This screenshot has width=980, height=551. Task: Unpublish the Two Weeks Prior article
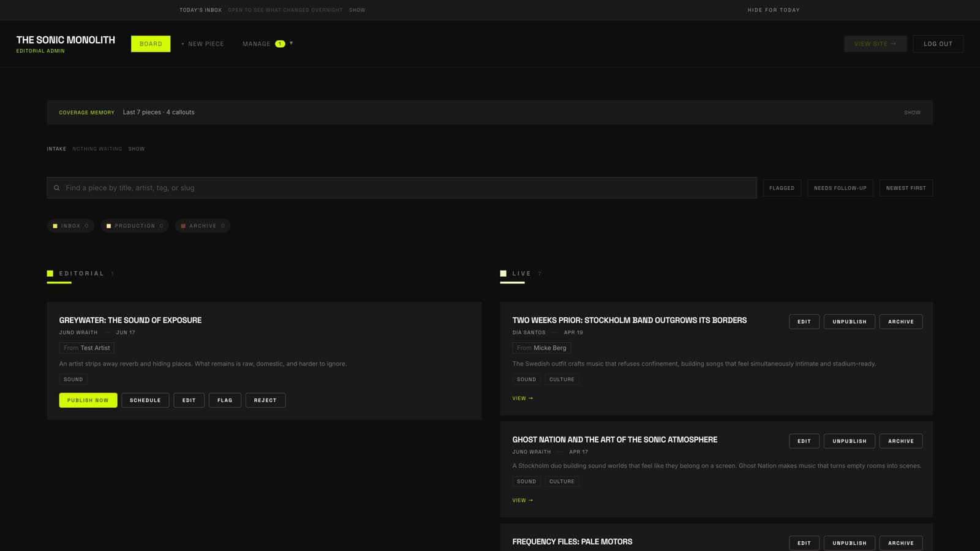[850, 321]
